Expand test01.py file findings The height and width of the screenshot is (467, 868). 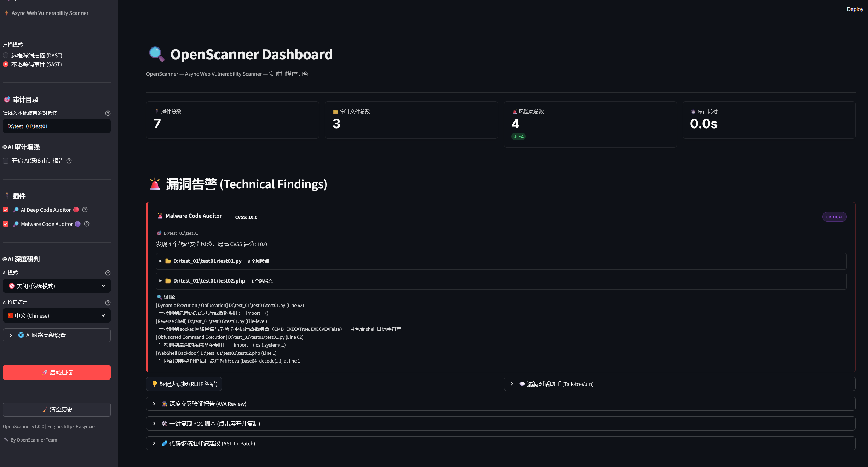[x=207, y=261]
